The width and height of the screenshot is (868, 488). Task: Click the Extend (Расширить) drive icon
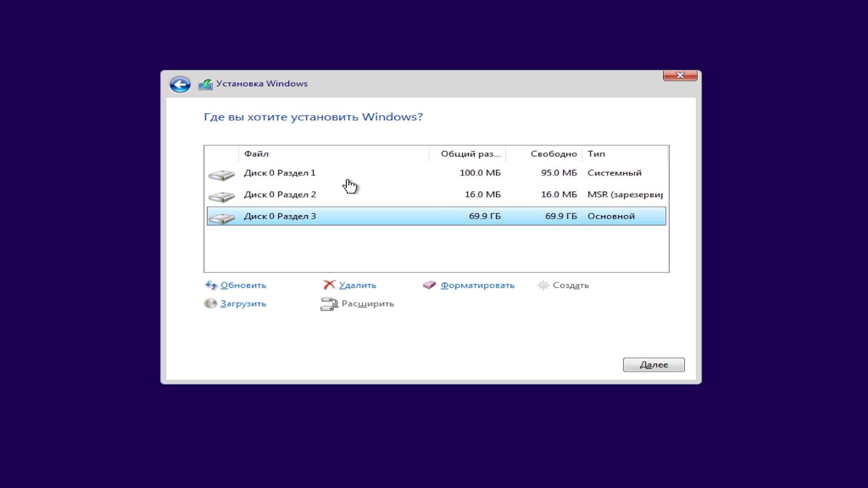pos(329,304)
